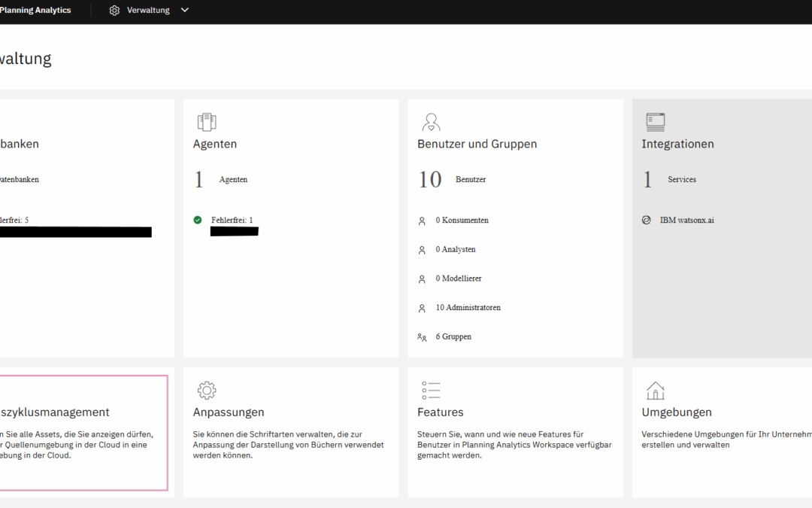The image size is (812, 508).
Task: Open the Verwaltung menu in top bar
Action: (x=148, y=11)
